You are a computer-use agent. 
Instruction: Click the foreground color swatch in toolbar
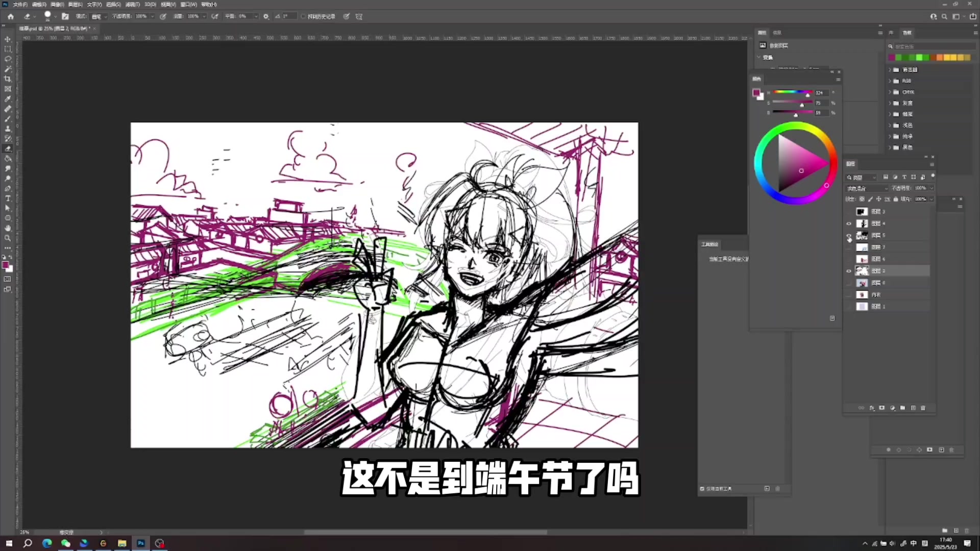pos(6,265)
